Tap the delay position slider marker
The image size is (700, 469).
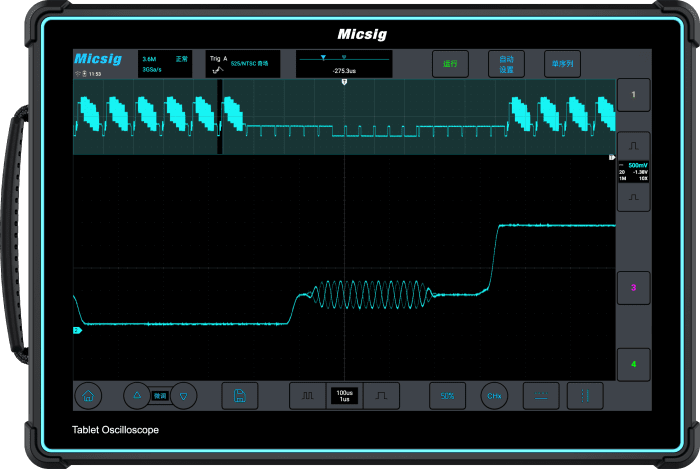[x=323, y=58]
